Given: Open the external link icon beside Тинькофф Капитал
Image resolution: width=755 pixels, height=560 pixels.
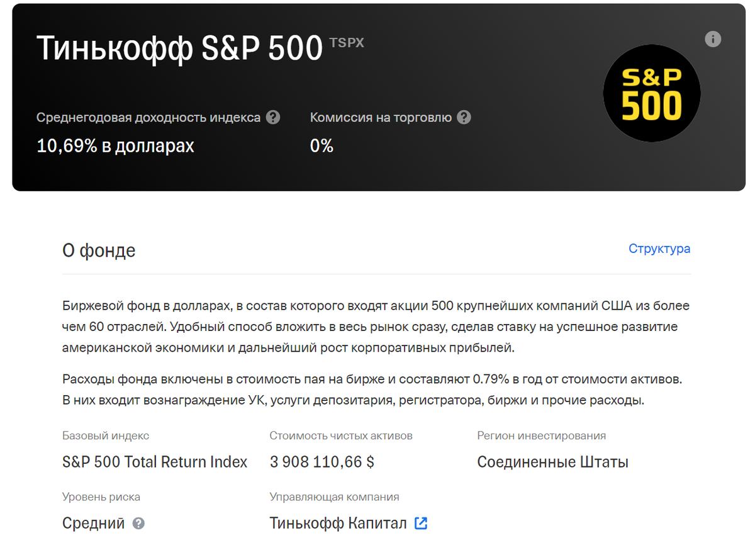Looking at the screenshot, I should pyautogui.click(x=421, y=523).
